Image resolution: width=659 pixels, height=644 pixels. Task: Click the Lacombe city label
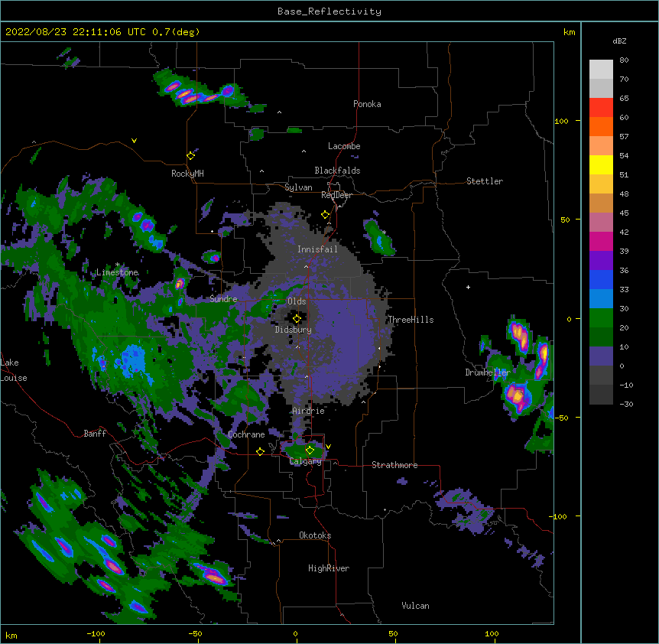(344, 146)
